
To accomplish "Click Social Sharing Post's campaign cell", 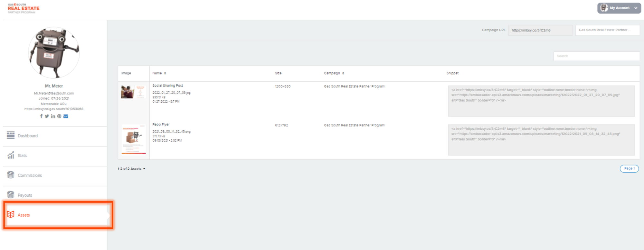I will (354, 86).
